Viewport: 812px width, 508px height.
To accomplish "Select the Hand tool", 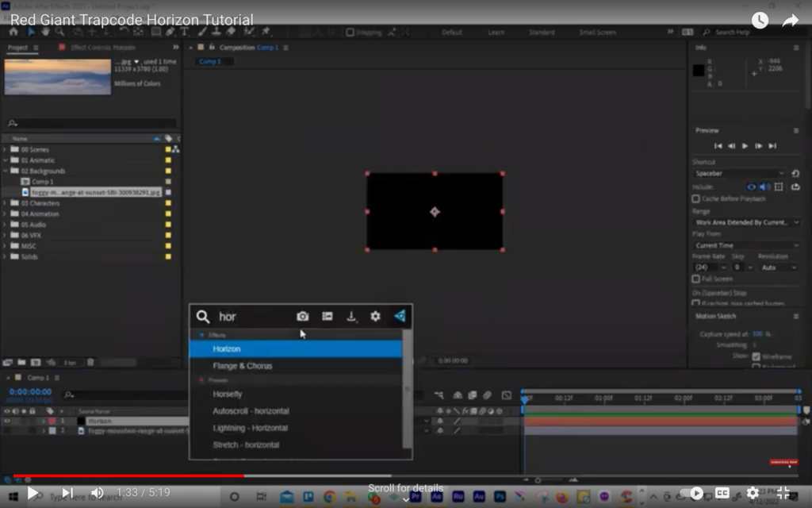I will click(44, 33).
